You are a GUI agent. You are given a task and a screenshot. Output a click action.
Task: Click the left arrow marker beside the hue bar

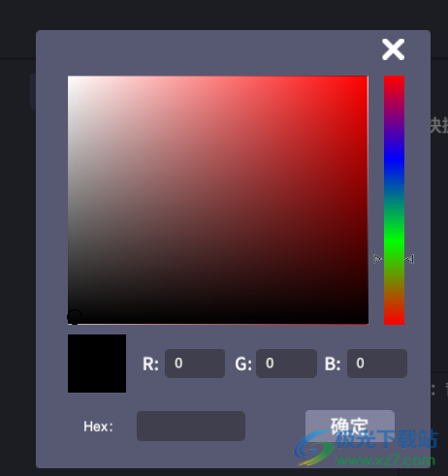click(x=377, y=259)
